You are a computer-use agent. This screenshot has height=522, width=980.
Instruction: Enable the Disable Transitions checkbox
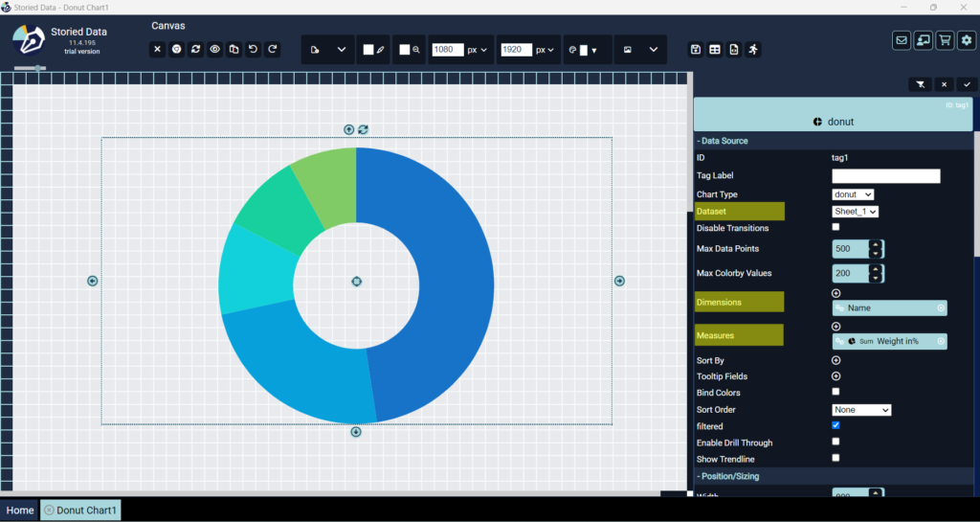pyautogui.click(x=835, y=227)
